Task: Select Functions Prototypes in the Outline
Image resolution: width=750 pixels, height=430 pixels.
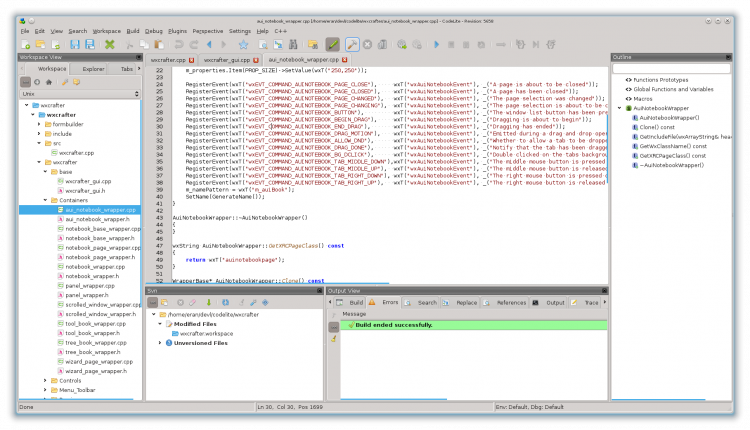Action: (x=661, y=80)
